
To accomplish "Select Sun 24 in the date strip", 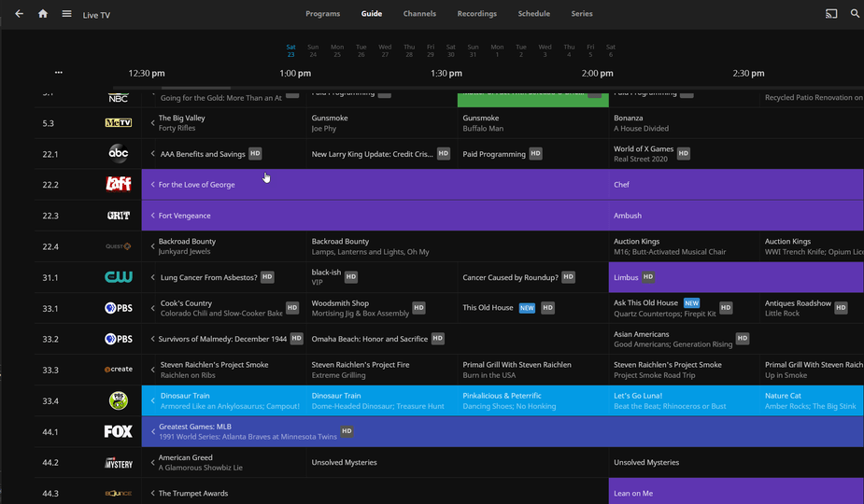I will click(313, 50).
